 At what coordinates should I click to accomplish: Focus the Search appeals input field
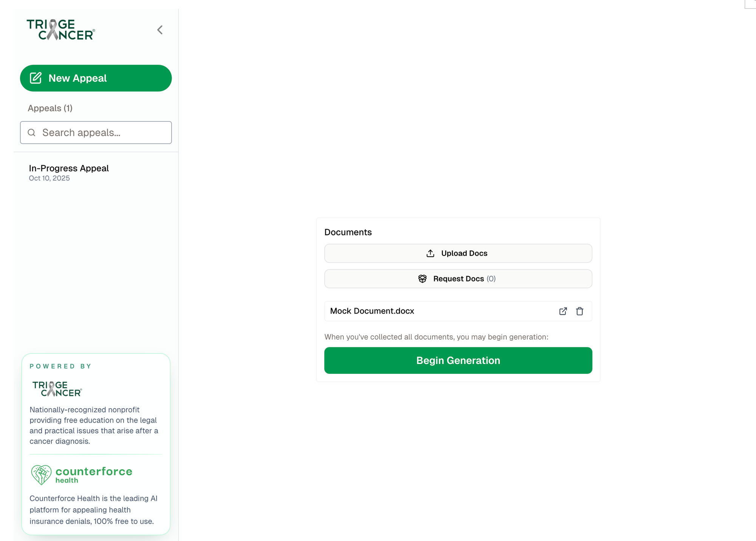[102, 133]
